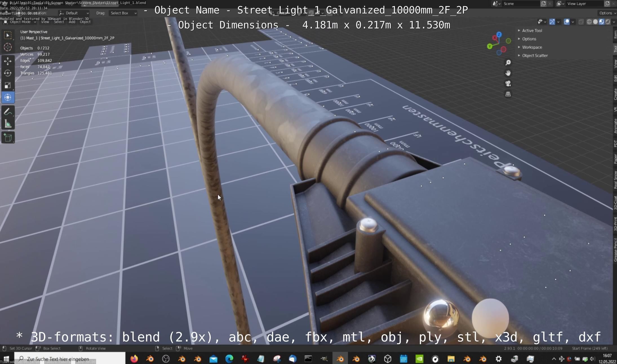Image resolution: width=617 pixels, height=364 pixels.
Task: Select the Scale tool
Action: point(8,85)
